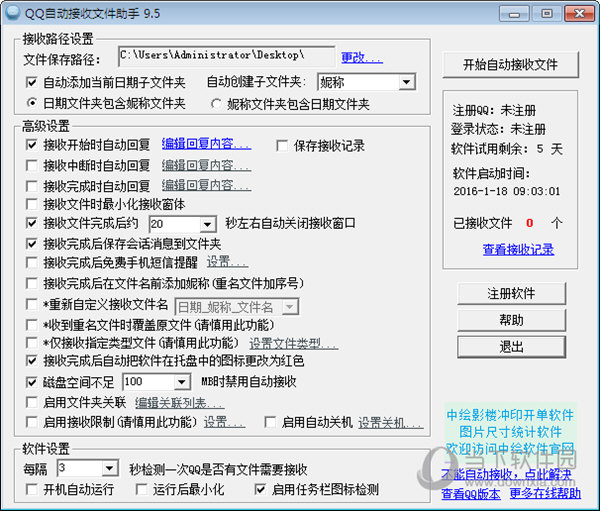The width and height of the screenshot is (600, 511).
Task: Open 编辑关联列表... link
Action: 179,403
